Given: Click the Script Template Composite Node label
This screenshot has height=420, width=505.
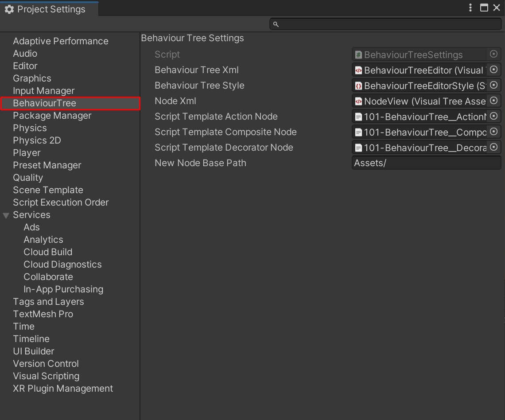Looking at the screenshot, I should [225, 132].
